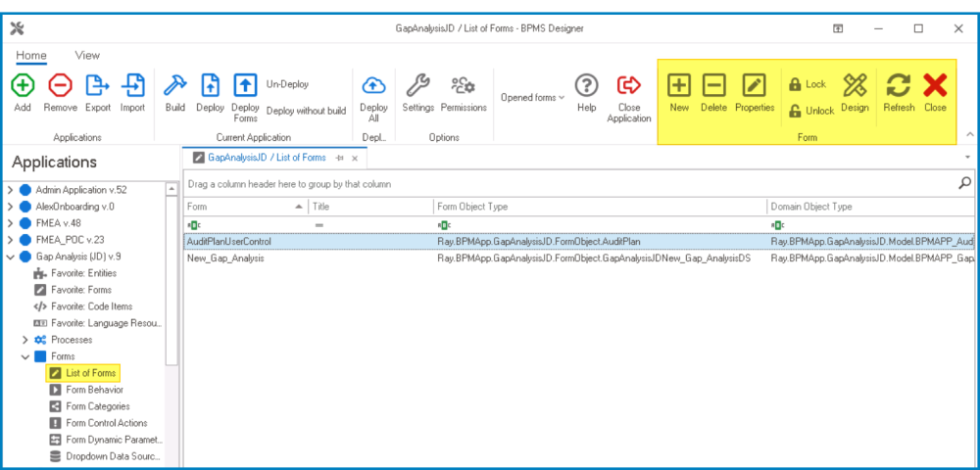Click the red Close form icon
Viewport: 980px width, 470px height.
point(935,84)
